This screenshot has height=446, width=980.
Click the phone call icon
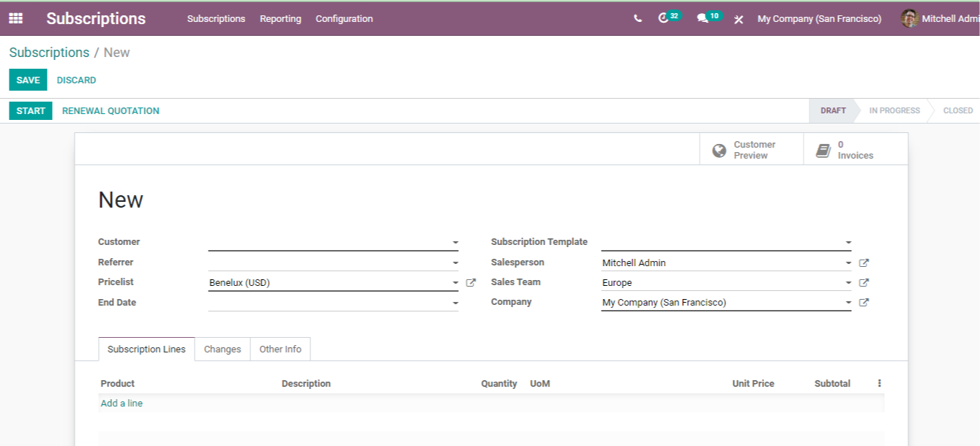pyautogui.click(x=637, y=19)
